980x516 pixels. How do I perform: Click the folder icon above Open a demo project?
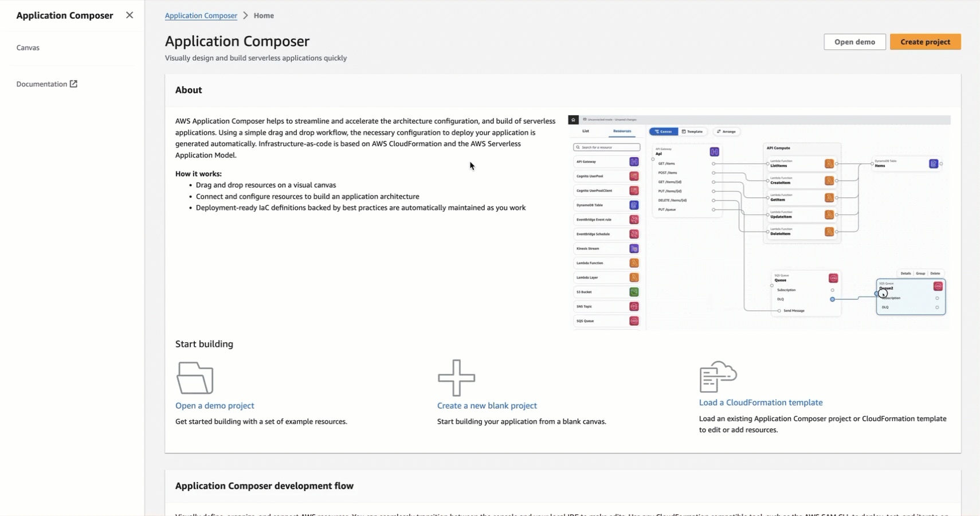point(194,378)
